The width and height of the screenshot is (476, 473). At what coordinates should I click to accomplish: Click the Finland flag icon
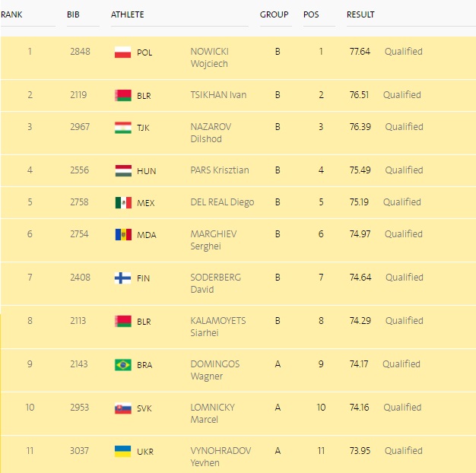(x=122, y=278)
